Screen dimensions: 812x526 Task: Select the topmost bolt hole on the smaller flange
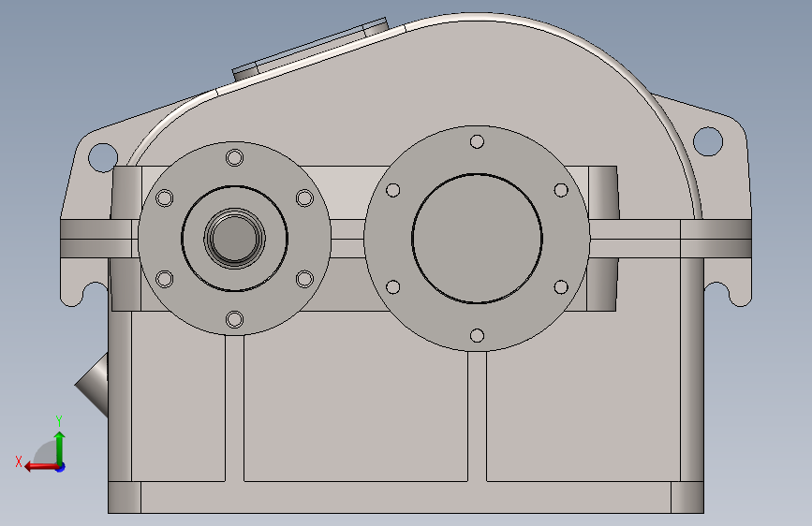pos(234,157)
